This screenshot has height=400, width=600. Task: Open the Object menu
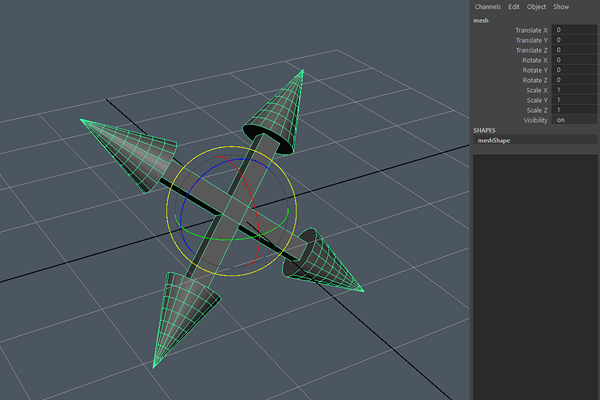536,6
